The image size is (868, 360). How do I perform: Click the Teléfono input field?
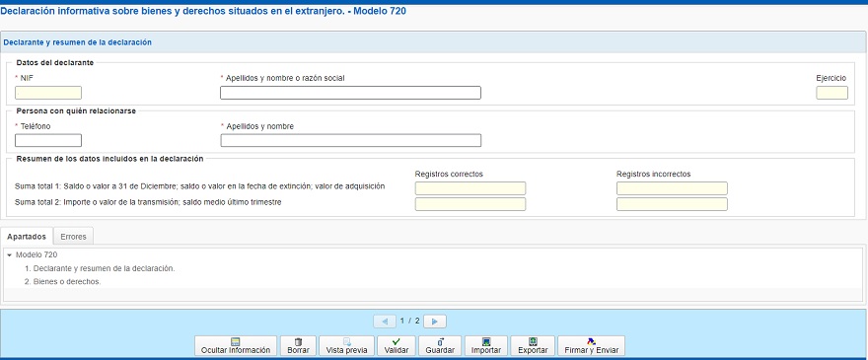coord(48,141)
